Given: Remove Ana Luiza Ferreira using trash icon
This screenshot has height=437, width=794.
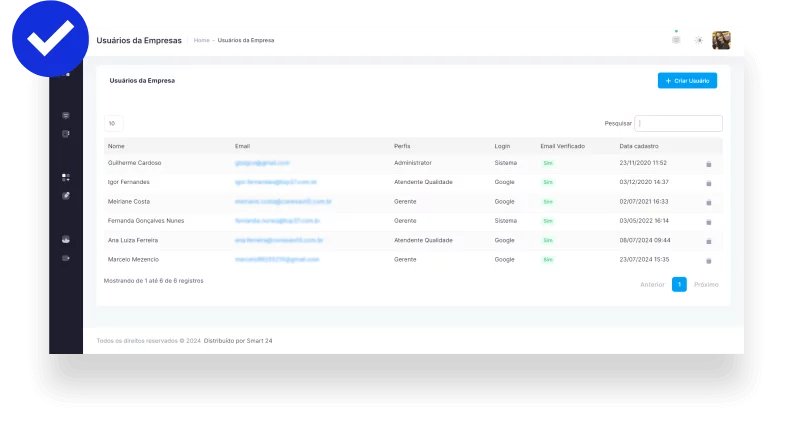Looking at the screenshot, I should tap(708, 242).
